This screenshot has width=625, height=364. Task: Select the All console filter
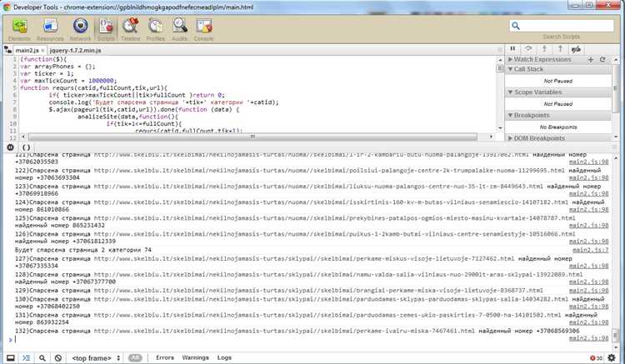pos(135,357)
